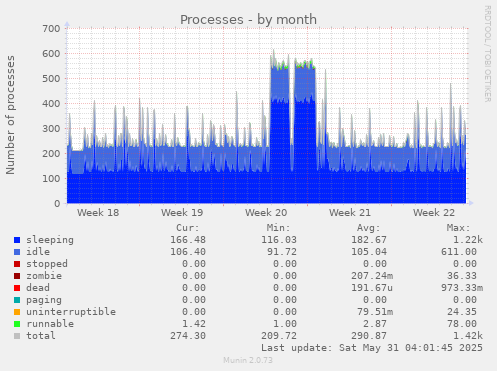Click the gray total legend swatch
497x371 pixels.
coord(17,336)
